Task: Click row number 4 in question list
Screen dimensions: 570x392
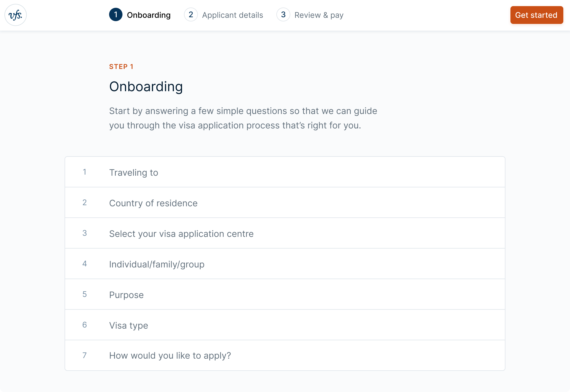Action: coord(84,264)
